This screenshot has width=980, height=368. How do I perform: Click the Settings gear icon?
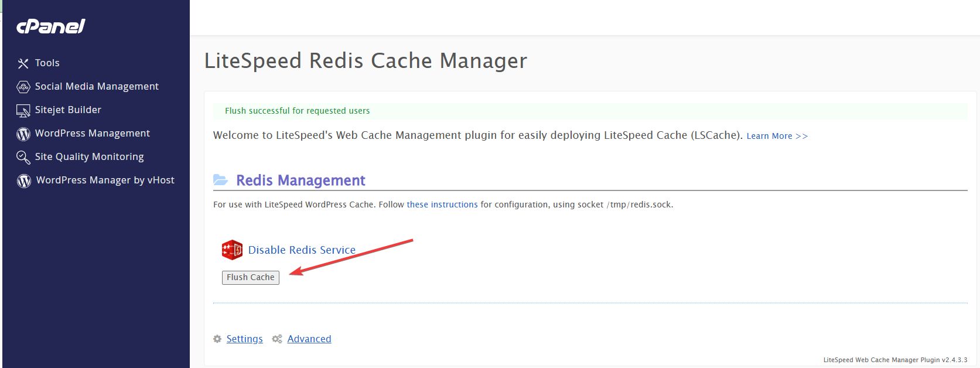(x=217, y=339)
